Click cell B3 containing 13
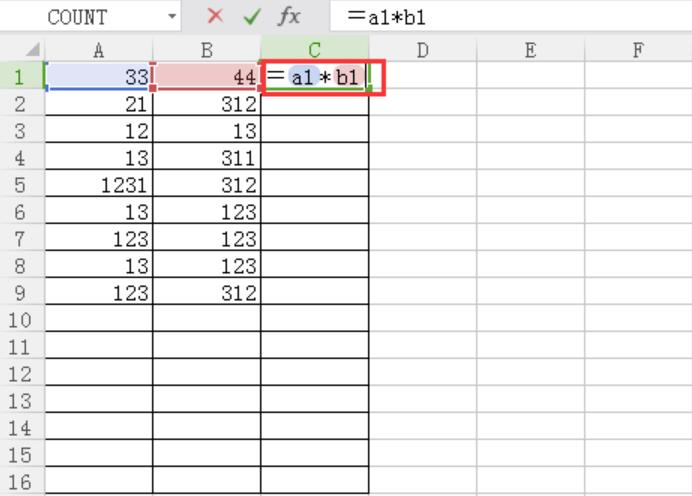The height and width of the screenshot is (496, 692). pyautogui.click(x=207, y=129)
